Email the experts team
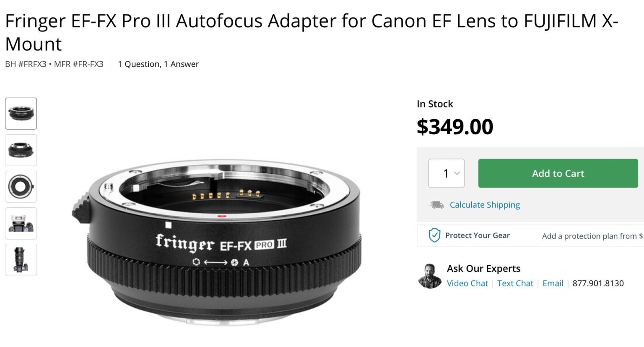The image size is (644, 347). [553, 283]
